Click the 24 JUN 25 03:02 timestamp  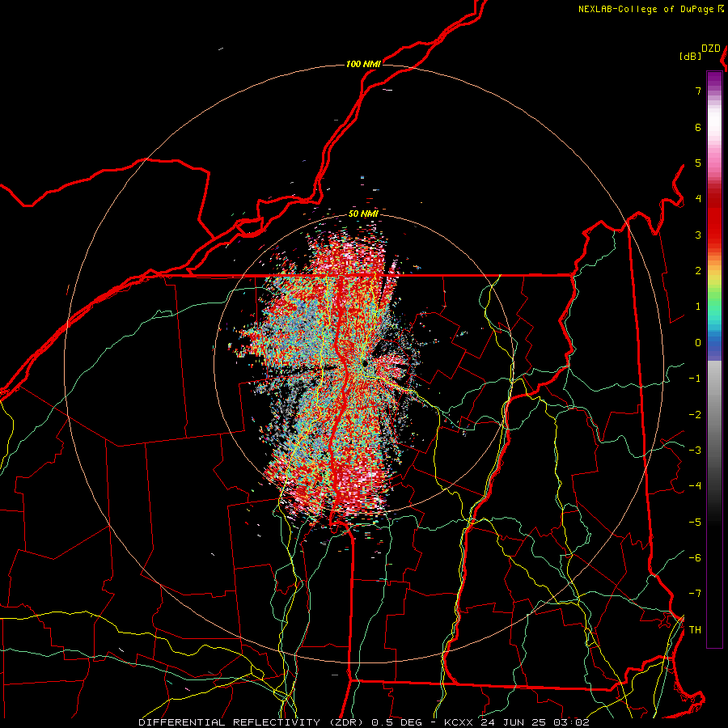tap(535, 722)
